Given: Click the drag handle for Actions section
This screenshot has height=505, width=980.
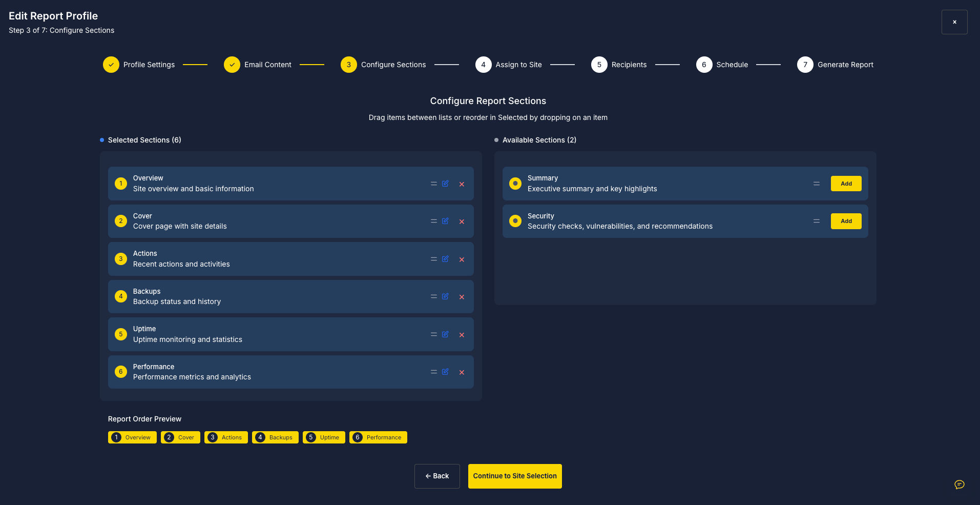Looking at the screenshot, I should (x=433, y=259).
